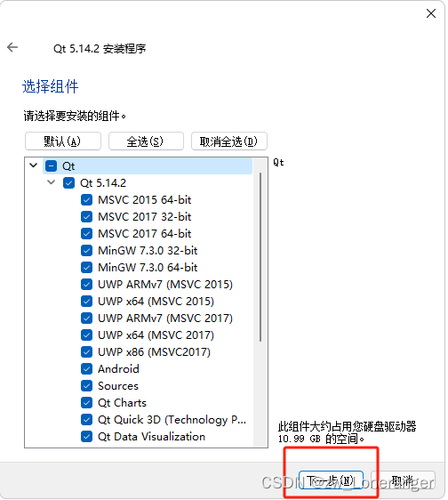Go back using the left arrow
448x500 pixels.
[12, 47]
